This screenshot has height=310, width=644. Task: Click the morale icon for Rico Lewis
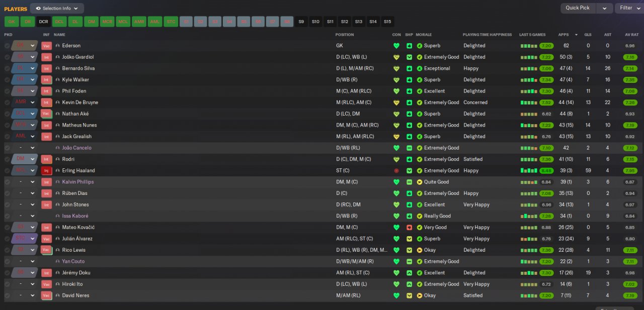point(420,250)
